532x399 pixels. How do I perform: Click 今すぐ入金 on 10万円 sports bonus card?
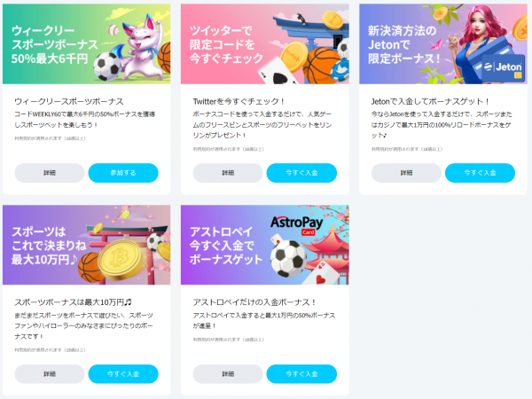point(123,374)
